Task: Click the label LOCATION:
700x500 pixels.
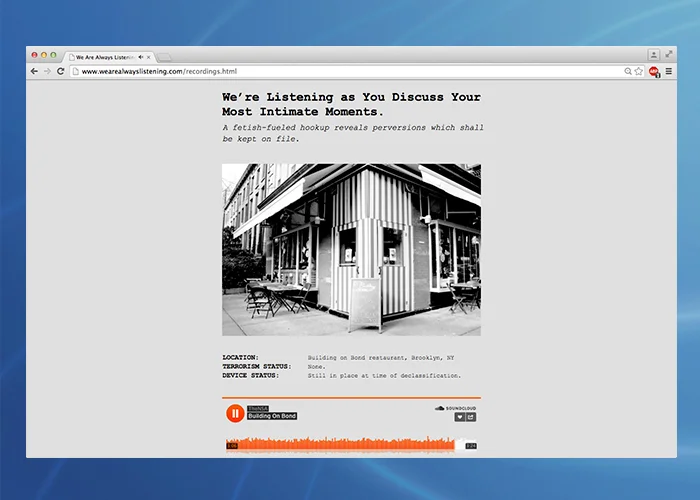Action: pyautogui.click(x=241, y=358)
